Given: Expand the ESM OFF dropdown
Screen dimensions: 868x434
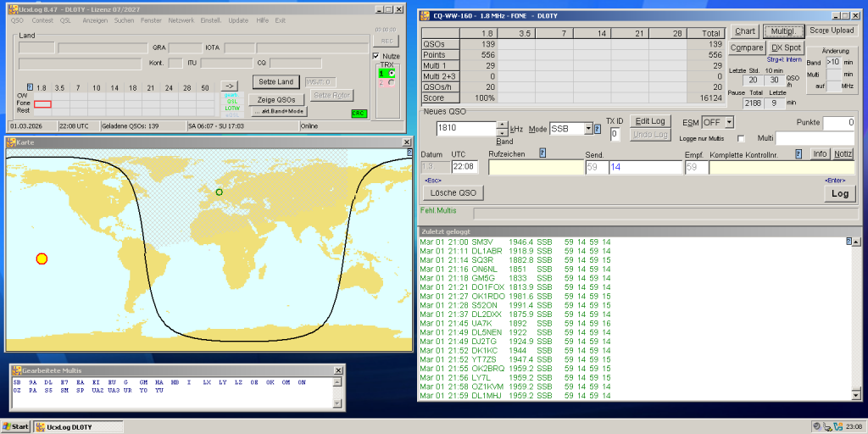Looking at the screenshot, I should 729,122.
